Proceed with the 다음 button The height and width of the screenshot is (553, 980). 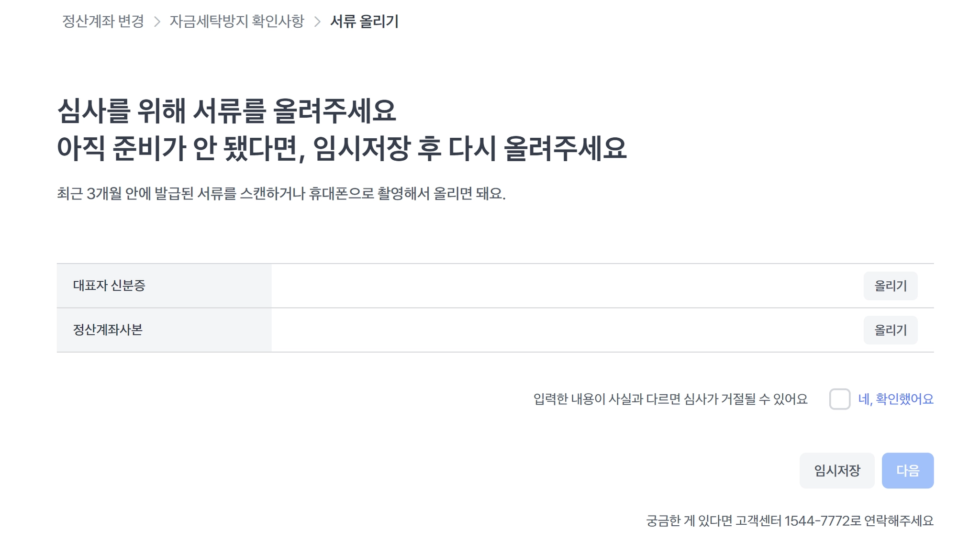click(907, 471)
